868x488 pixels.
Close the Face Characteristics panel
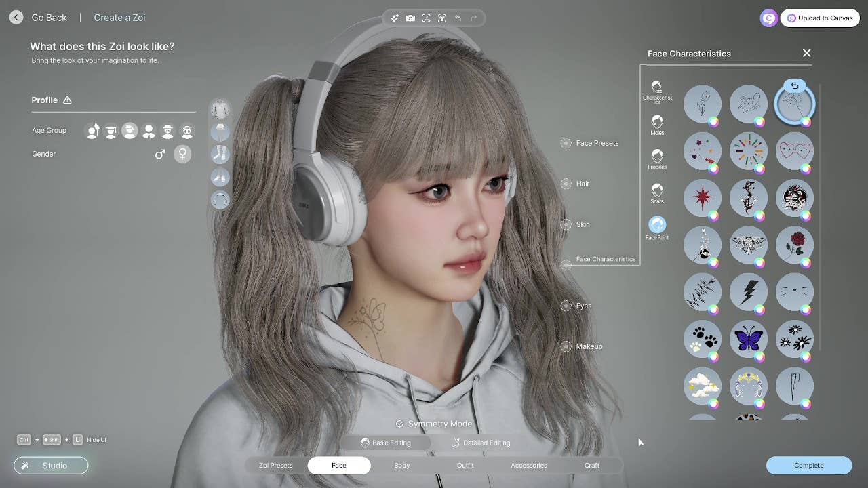click(806, 53)
